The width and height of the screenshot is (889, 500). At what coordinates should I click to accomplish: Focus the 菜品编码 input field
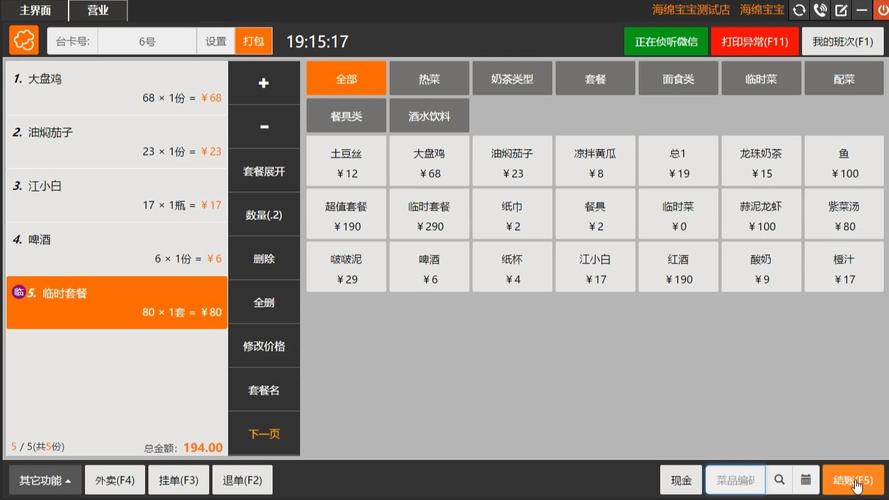[736, 480]
